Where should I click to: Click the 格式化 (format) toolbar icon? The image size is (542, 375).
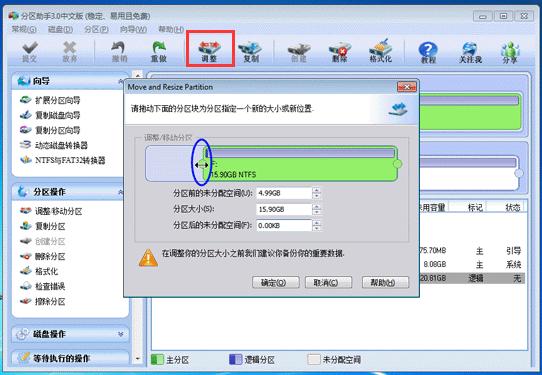coord(380,51)
